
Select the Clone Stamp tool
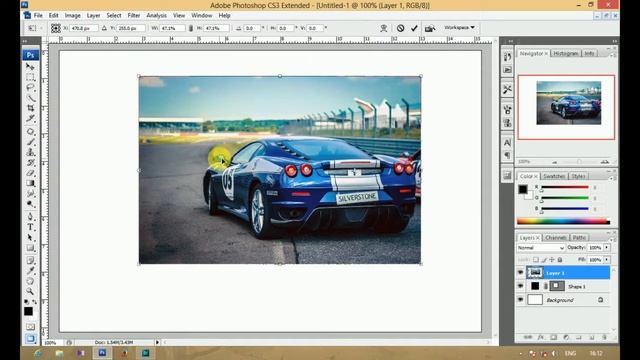point(30,152)
